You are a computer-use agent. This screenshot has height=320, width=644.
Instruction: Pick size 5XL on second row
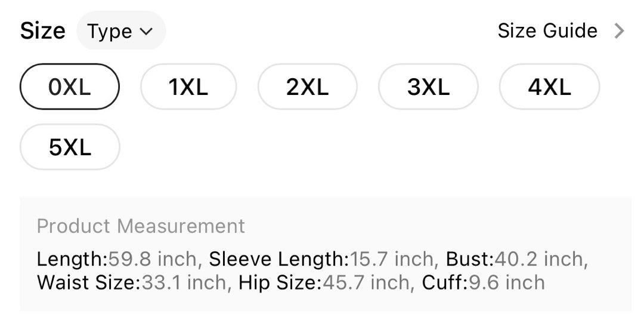[70, 147]
